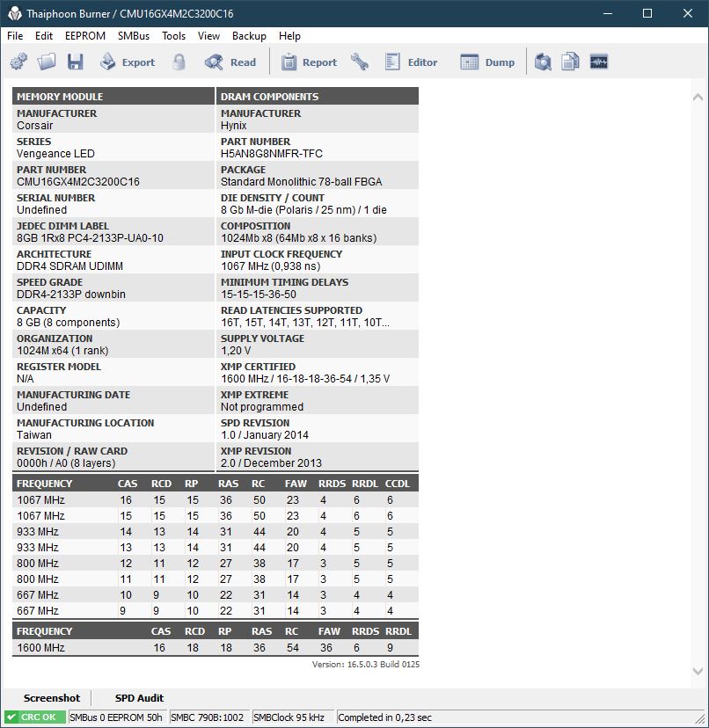Image resolution: width=709 pixels, height=728 pixels.
Task: Click XMP Extreme Not programmed value
Action: pos(262,407)
